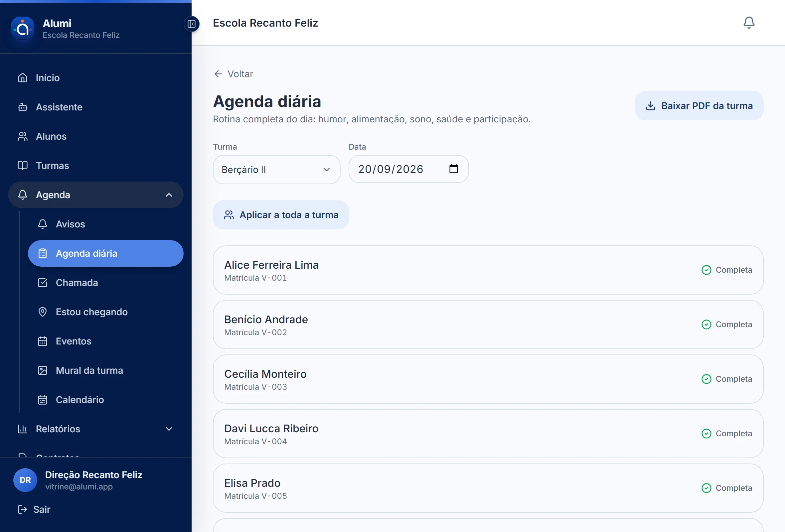Select Agenda diária submenu item
Image resolution: width=785 pixels, height=532 pixels.
106,253
